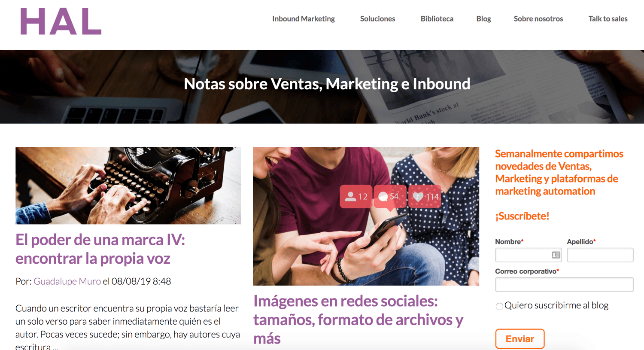
Task: Open the Soluciones menu
Action: pyautogui.click(x=377, y=19)
